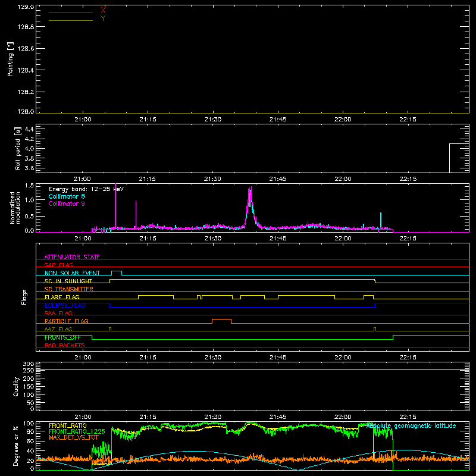Click the white Quality line at 250
Viewport: 476px width, 476px height.
pos(252,369)
